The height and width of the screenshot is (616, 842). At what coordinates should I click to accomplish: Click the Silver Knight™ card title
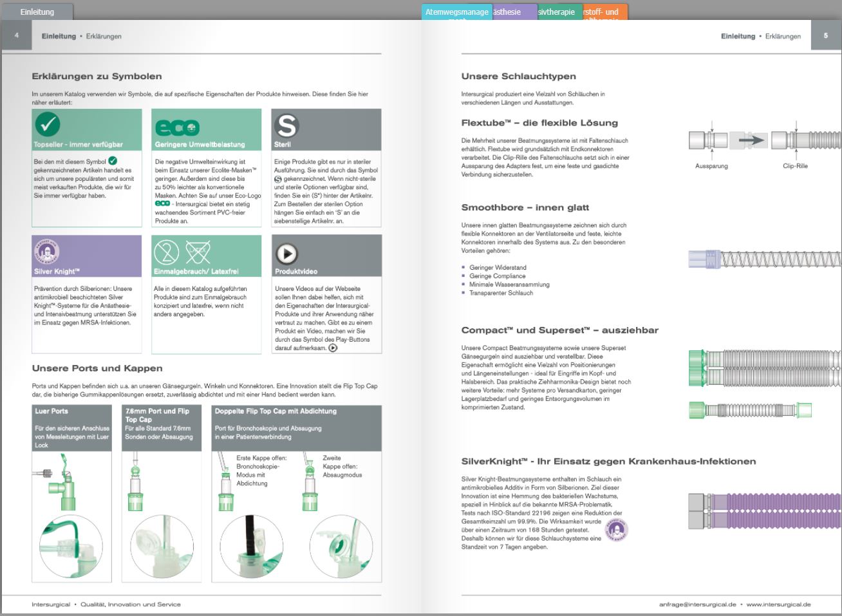tap(57, 272)
